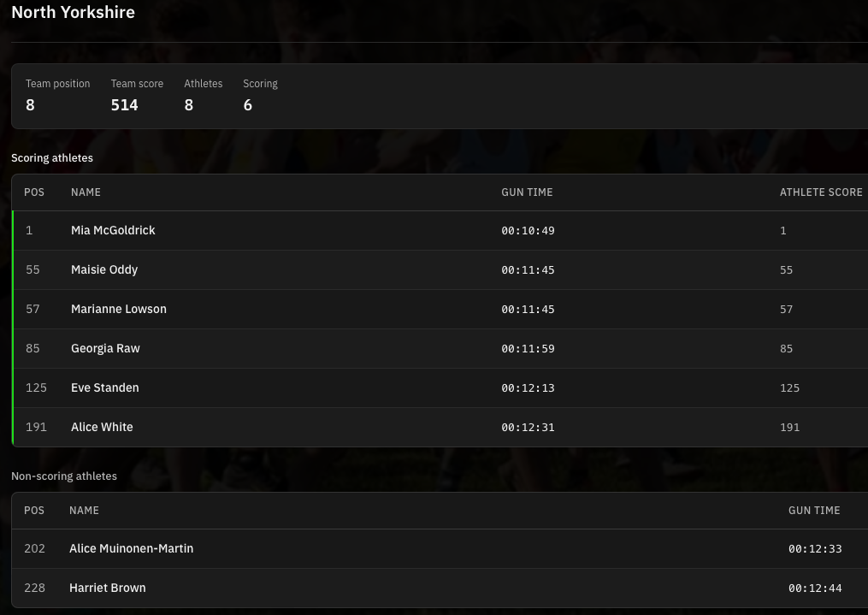Click POS header in Scoring athletes table

tap(34, 192)
